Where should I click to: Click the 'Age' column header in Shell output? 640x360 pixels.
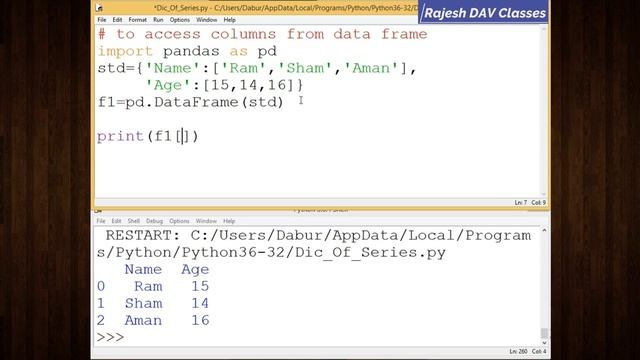(195, 270)
